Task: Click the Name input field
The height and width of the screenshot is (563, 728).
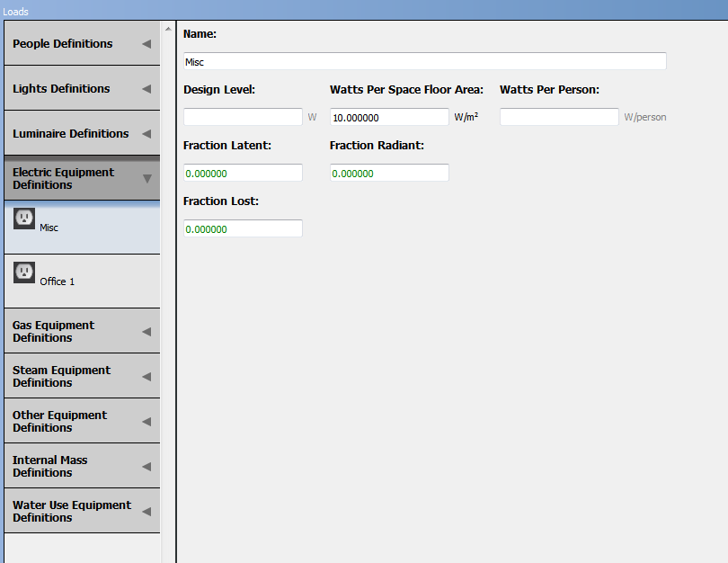Action: (425, 61)
